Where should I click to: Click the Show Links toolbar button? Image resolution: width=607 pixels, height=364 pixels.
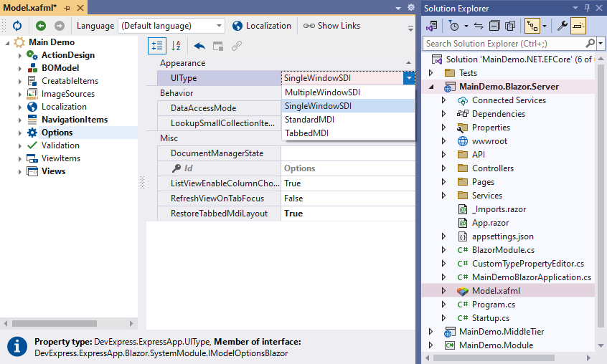click(x=331, y=26)
